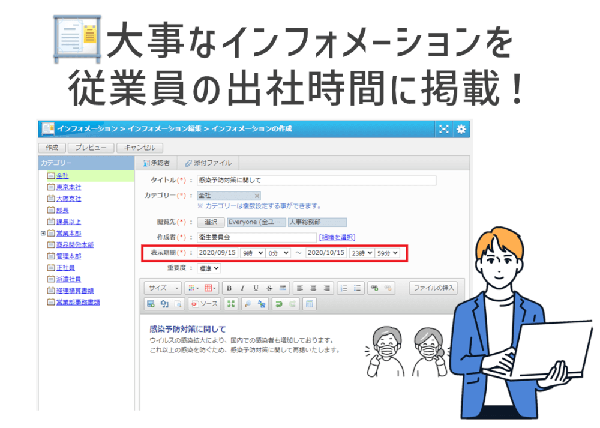Viewport: 600px width, 428px height.
Task: Center-align the text
Action: pos(313,288)
